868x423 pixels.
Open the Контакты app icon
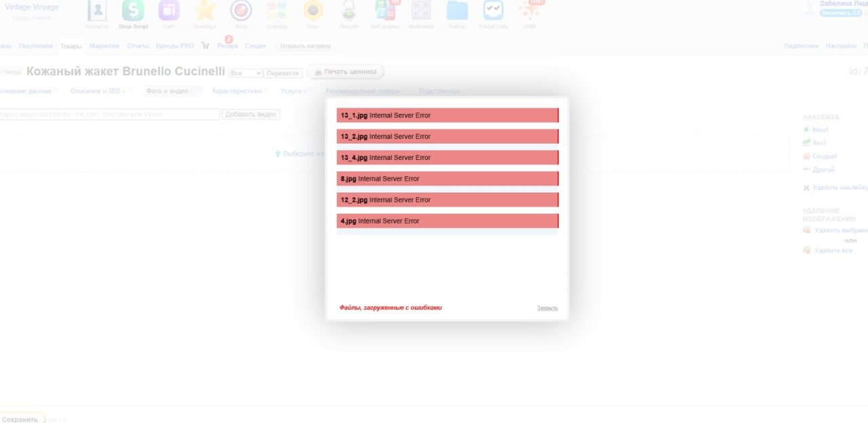pos(97,11)
